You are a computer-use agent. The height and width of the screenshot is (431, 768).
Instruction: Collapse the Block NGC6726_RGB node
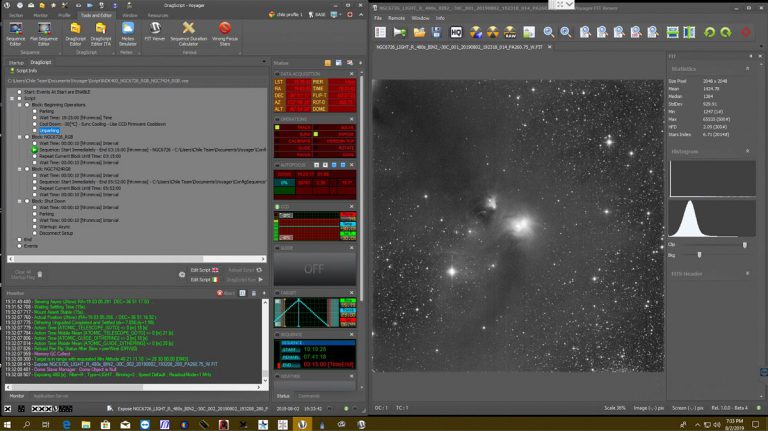coord(20,137)
